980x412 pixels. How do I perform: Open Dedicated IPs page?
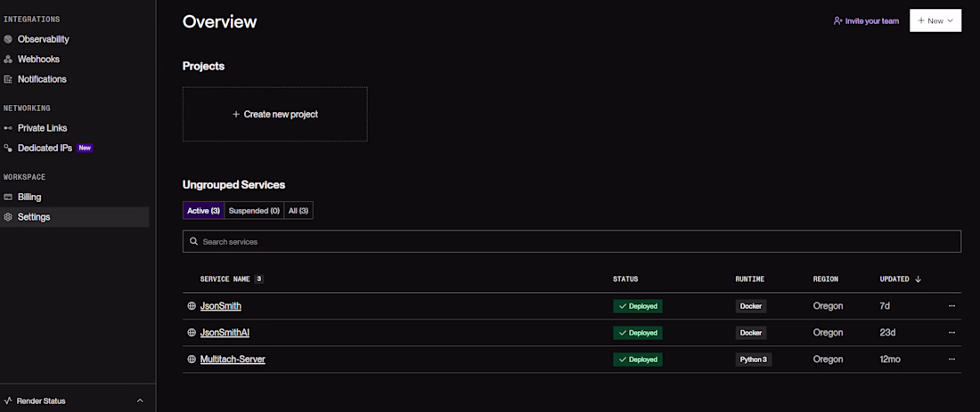point(48,148)
